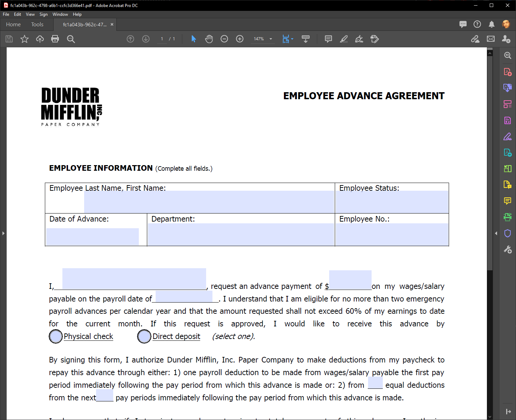Open the File menu
Image resolution: width=516 pixels, height=420 pixels.
pyautogui.click(x=6, y=14)
